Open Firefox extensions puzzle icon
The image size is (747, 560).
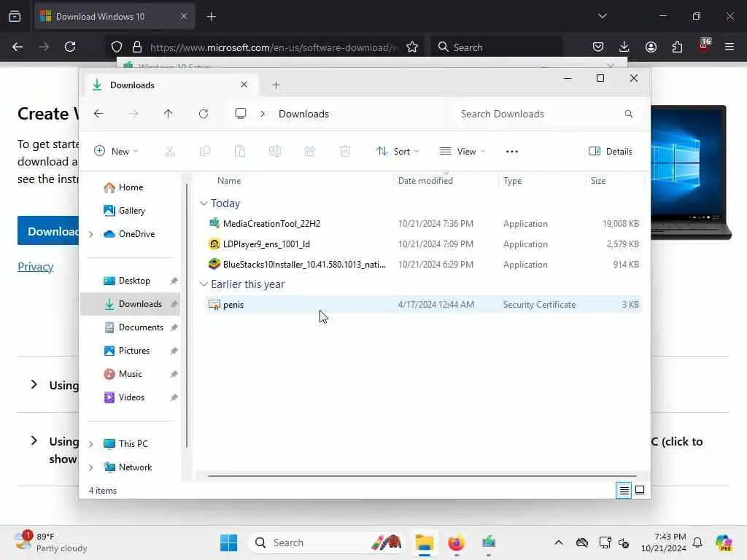coord(677,47)
